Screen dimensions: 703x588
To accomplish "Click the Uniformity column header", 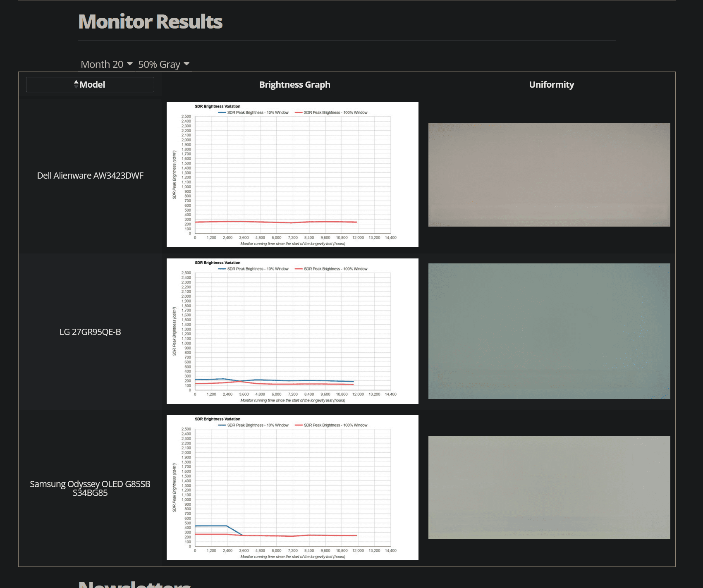I will (x=551, y=84).
